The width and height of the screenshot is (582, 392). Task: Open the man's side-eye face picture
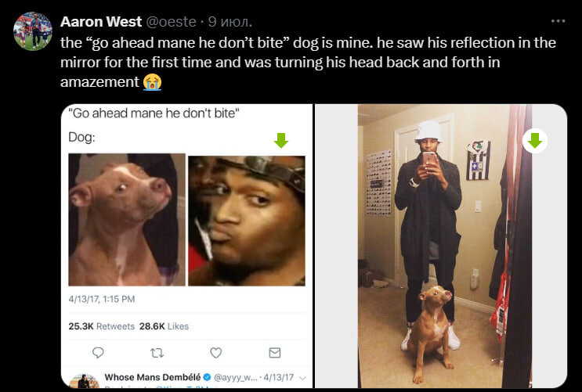click(247, 221)
